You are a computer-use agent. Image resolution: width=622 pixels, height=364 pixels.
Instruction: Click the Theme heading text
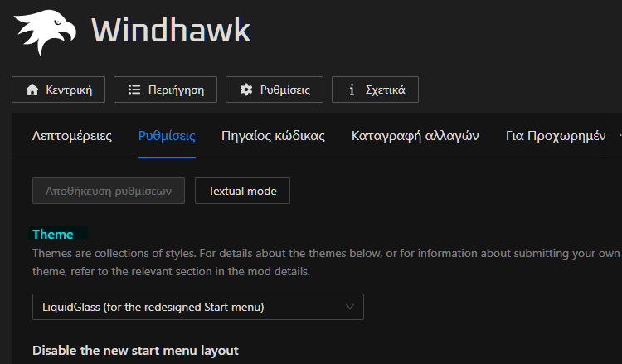53,235
